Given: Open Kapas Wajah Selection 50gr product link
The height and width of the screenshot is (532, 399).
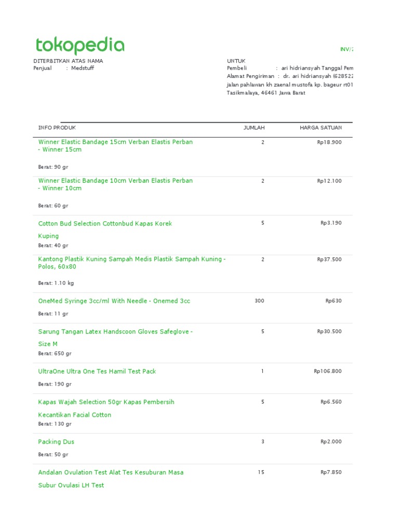Looking at the screenshot, I should 107,402.
